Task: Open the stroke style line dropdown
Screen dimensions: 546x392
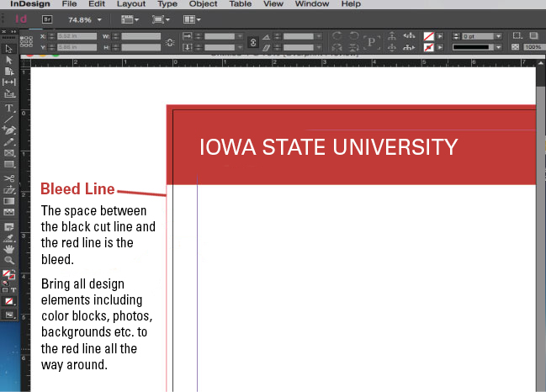Action: [x=499, y=47]
